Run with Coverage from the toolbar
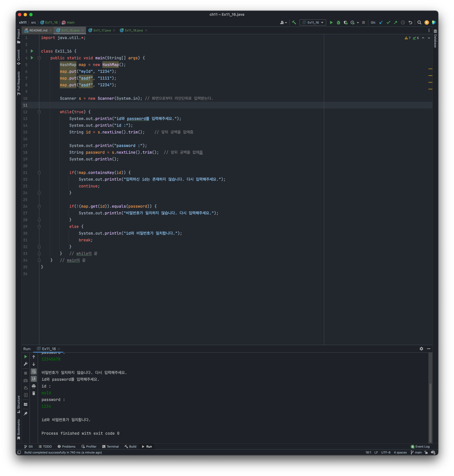 click(346, 22)
